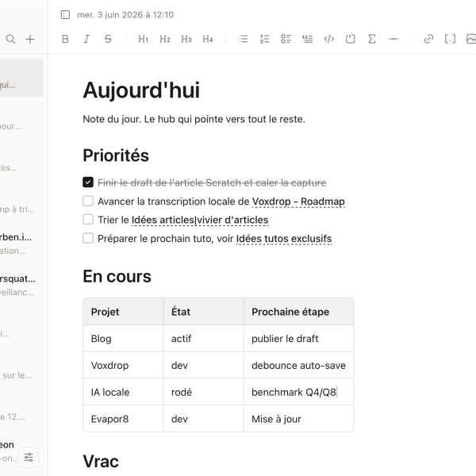Click the 'En cours' heading
The image size is (476, 476).
[117, 276]
